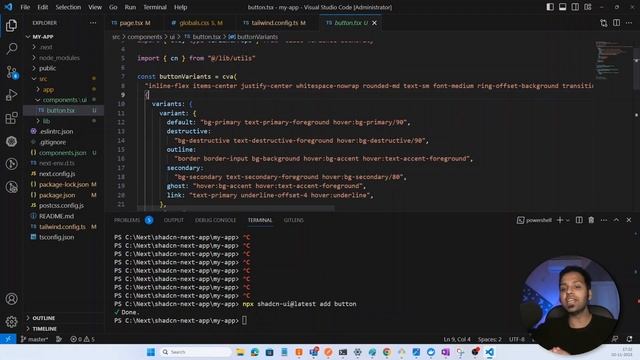The image size is (640, 360).
Task: Toggle primary side bar layout icon
Action: tap(550, 7)
